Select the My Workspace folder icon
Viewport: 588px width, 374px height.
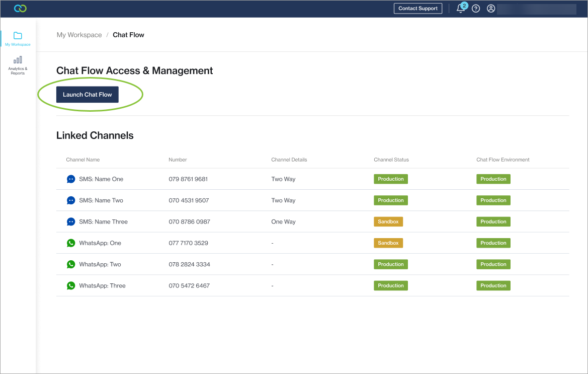tap(18, 36)
